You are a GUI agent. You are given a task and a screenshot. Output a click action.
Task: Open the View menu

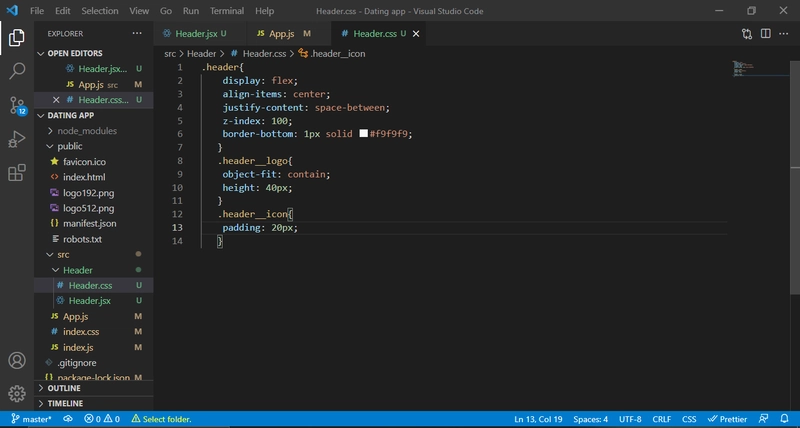pos(139,11)
